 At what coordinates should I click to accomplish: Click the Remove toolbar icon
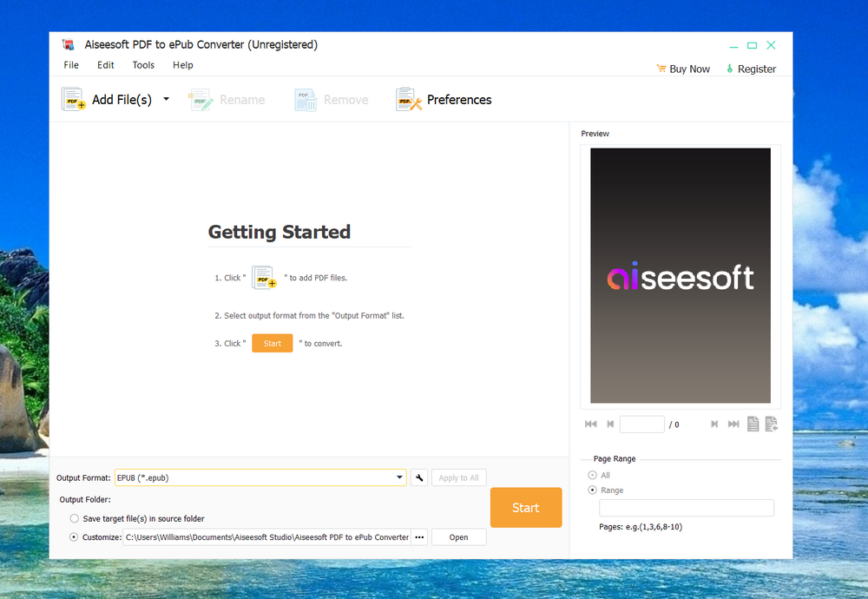305,100
